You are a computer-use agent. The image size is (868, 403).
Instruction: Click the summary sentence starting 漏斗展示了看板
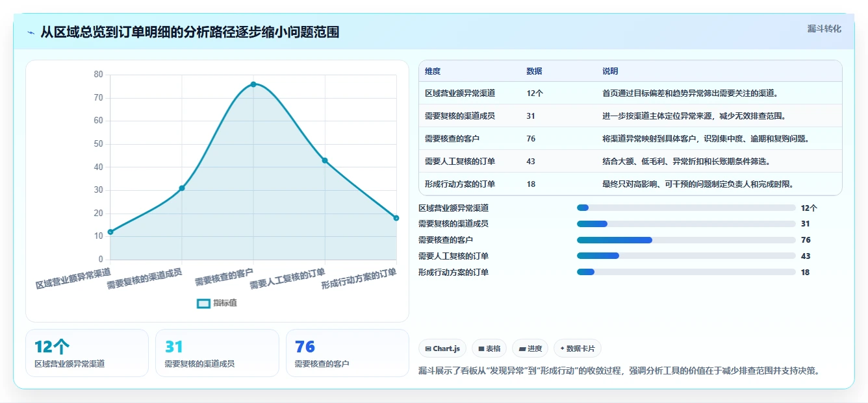619,371
